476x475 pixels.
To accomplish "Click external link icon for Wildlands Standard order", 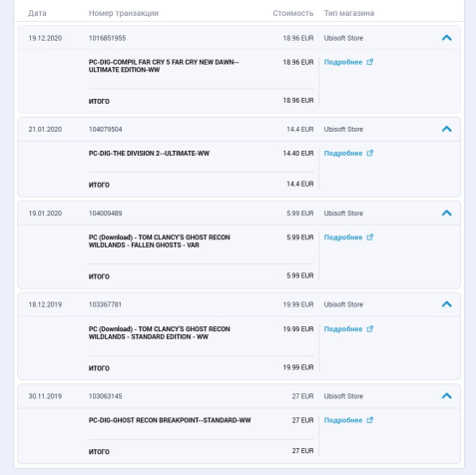I will [x=370, y=328].
